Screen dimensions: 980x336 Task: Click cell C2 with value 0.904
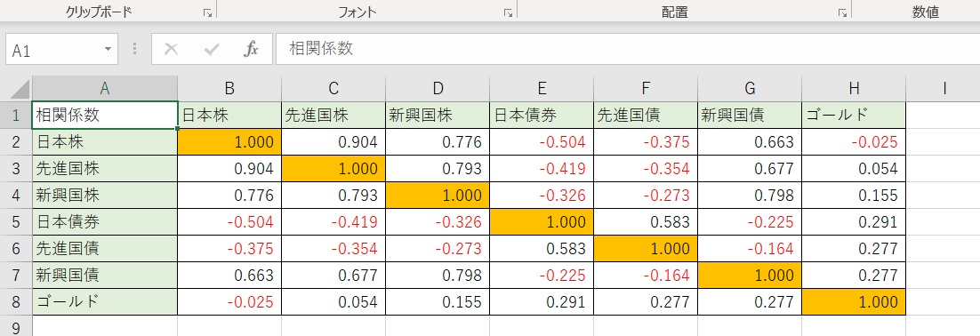point(333,141)
